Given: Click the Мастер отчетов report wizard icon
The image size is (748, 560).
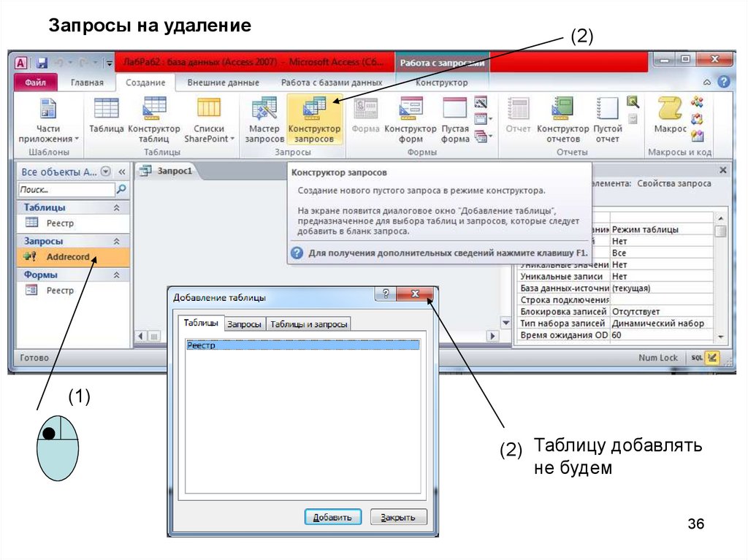Looking at the screenshot, I should [x=633, y=101].
